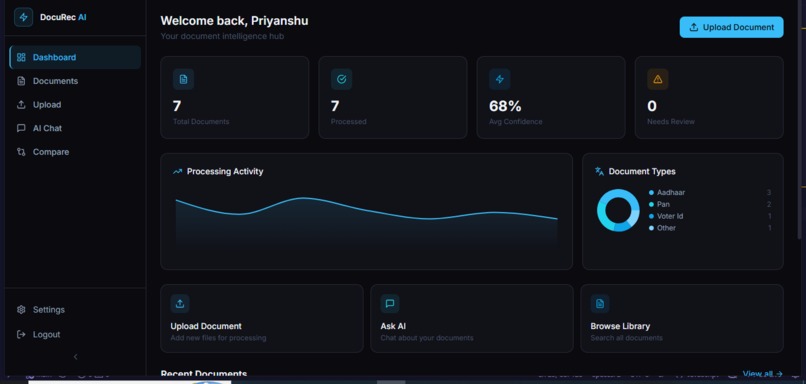Click the Dashboard grid icon
The width and height of the screenshot is (806, 384).
[x=21, y=57]
